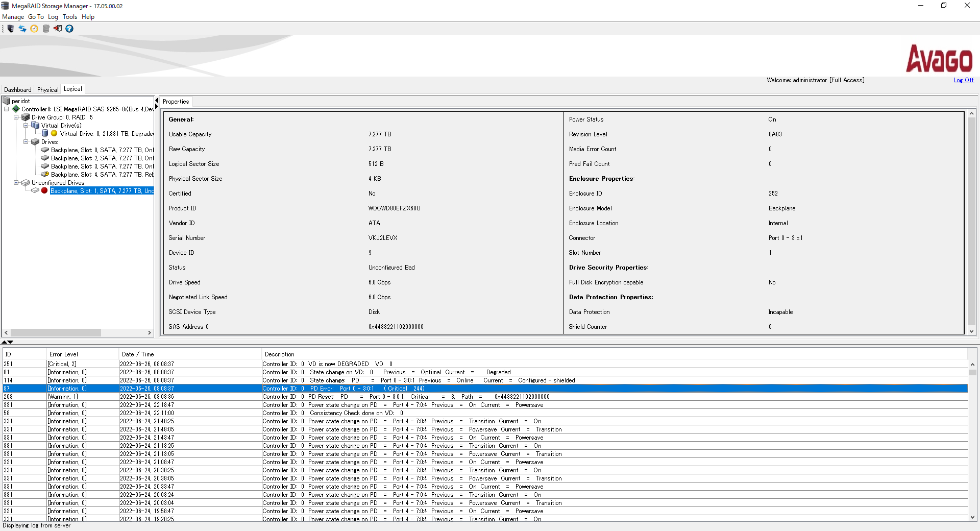Select log row 58 Consistency Check done
Screen dimensions: 980x531
(x=485, y=413)
